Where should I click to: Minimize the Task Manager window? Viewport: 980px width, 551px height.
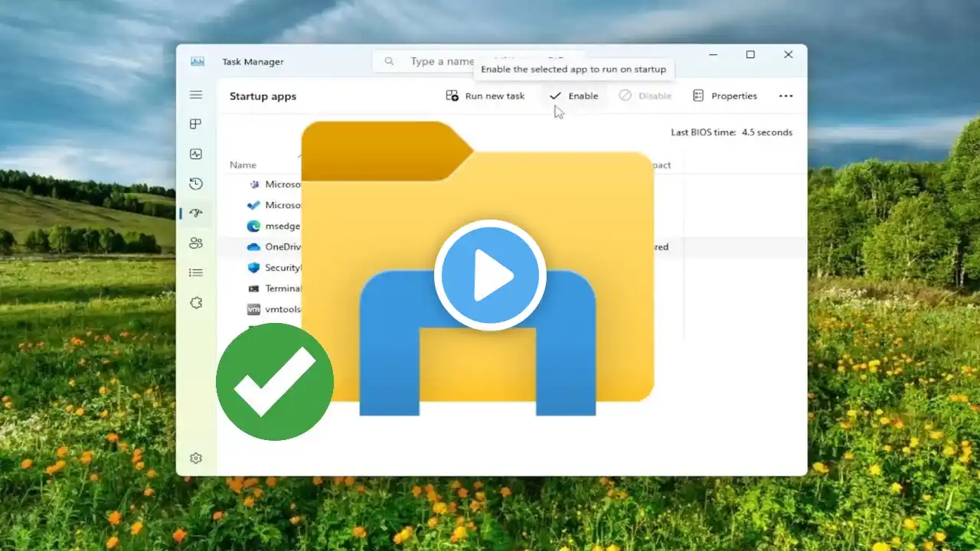[713, 54]
